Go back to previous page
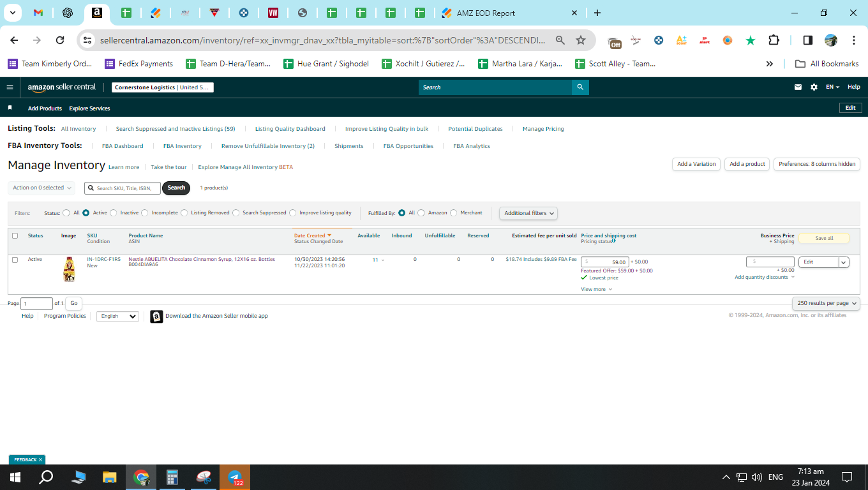 coord(14,40)
